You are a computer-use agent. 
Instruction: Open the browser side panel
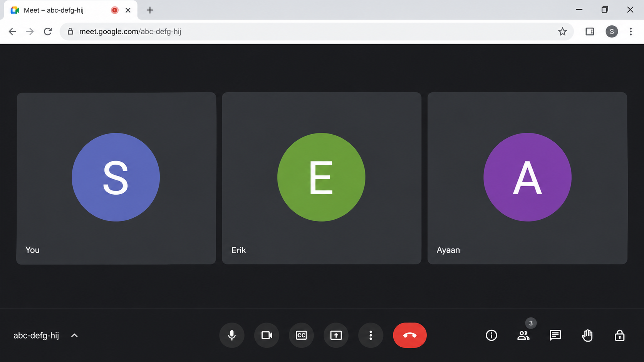point(590,32)
